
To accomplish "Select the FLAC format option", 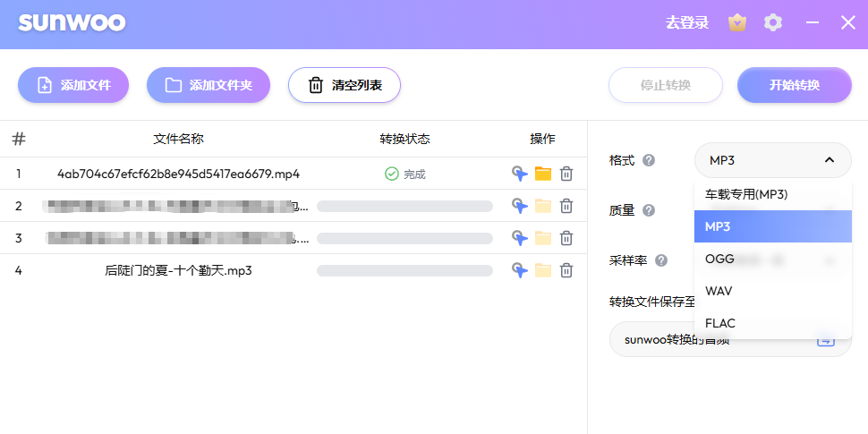I will [720, 323].
